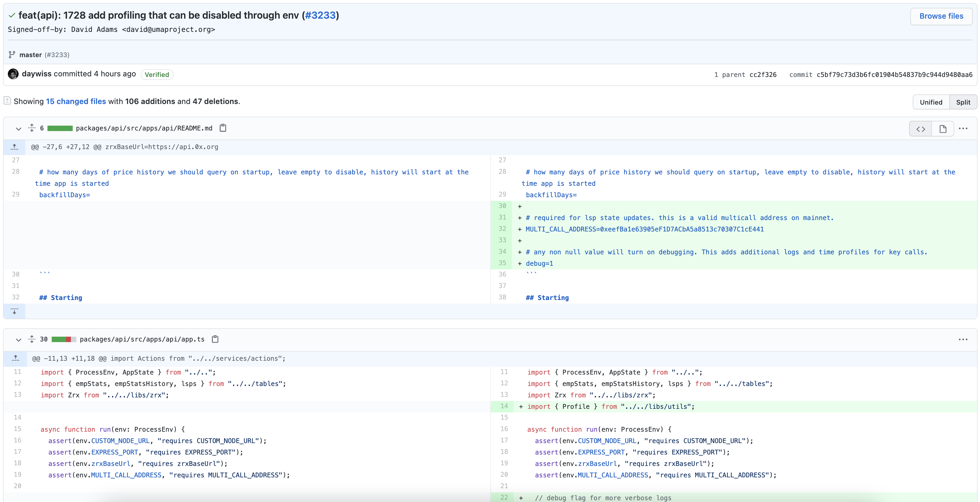Show rich diff view for README.md
The width and height of the screenshot is (980, 502).
tap(943, 129)
